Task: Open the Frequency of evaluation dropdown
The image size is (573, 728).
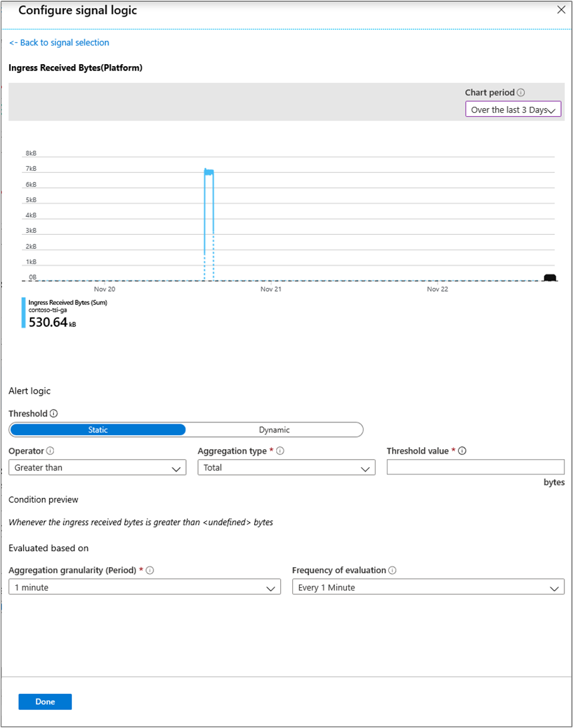Action: click(428, 587)
